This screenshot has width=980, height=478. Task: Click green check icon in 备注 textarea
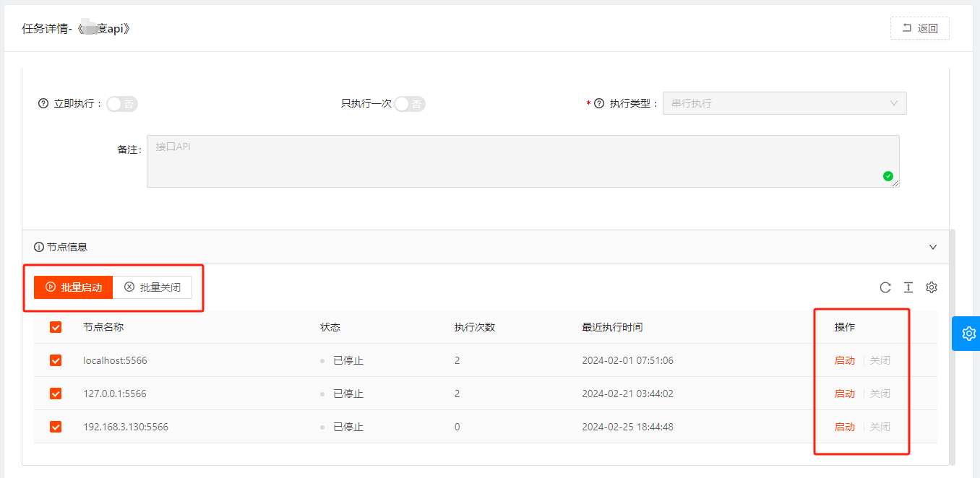888,176
